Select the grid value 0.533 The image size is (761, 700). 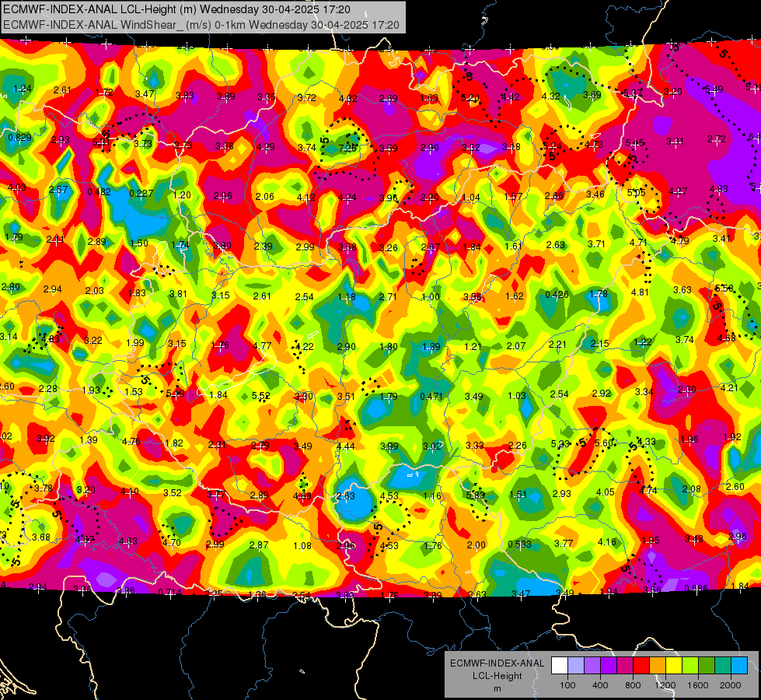pos(519,544)
